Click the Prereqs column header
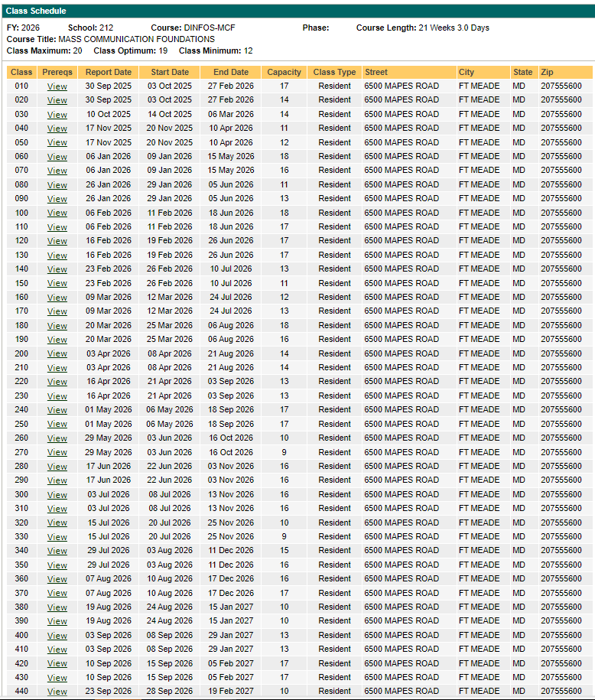Viewport: 595px width, 700px height. (57, 73)
